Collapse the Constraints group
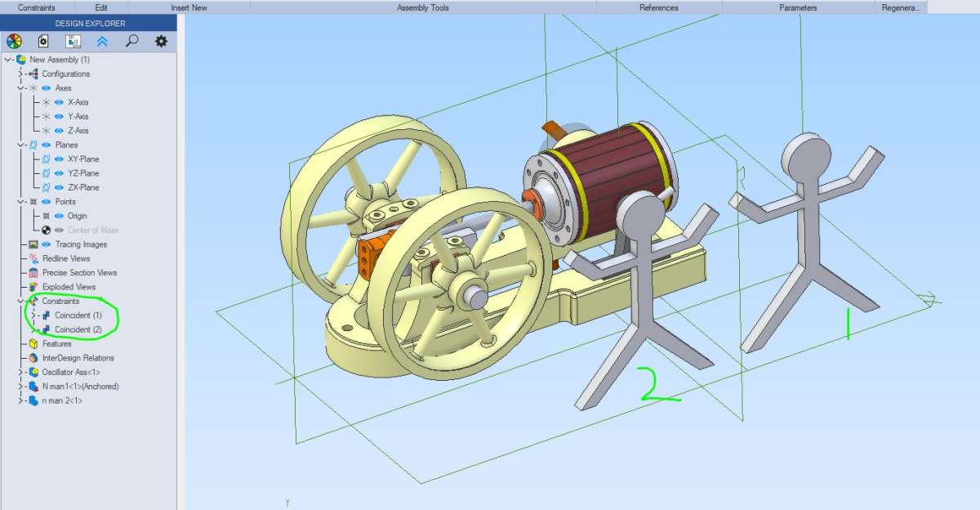Image resolution: width=980 pixels, height=510 pixels. point(20,301)
